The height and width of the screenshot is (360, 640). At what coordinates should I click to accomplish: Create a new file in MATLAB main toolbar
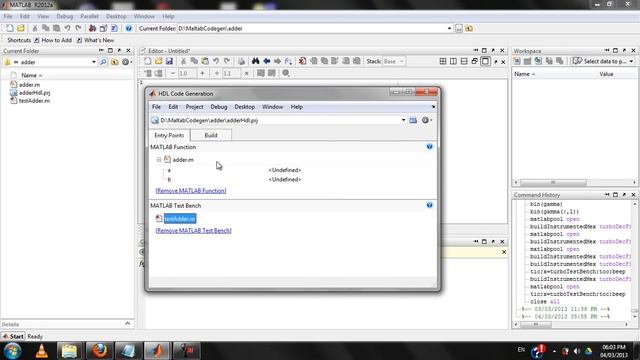coord(10,28)
